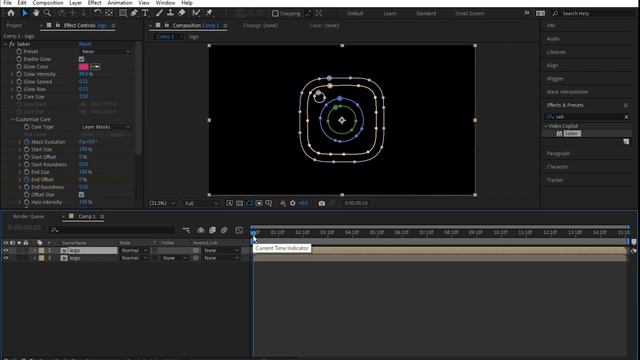Hide layer 1 logo with eye icon

point(6,251)
